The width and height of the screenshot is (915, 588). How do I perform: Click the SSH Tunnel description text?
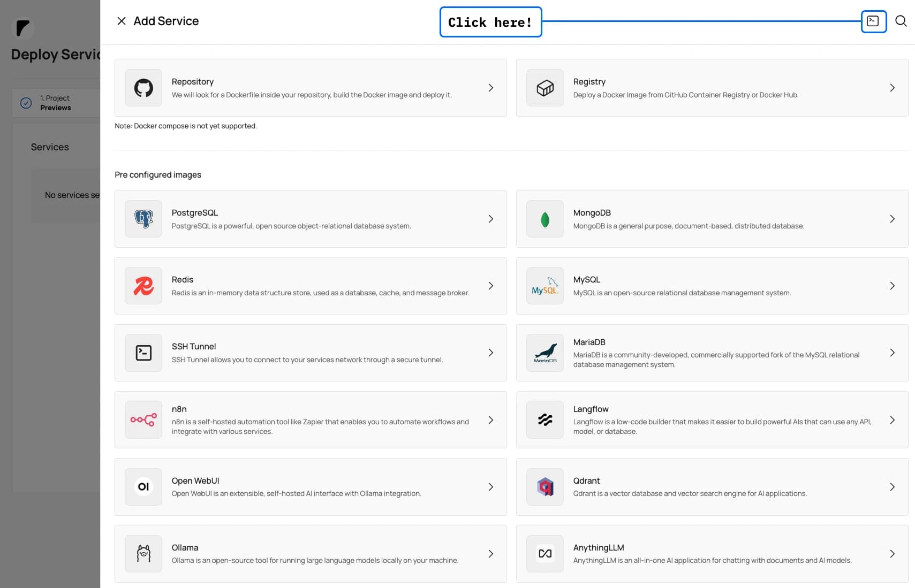pyautogui.click(x=307, y=360)
